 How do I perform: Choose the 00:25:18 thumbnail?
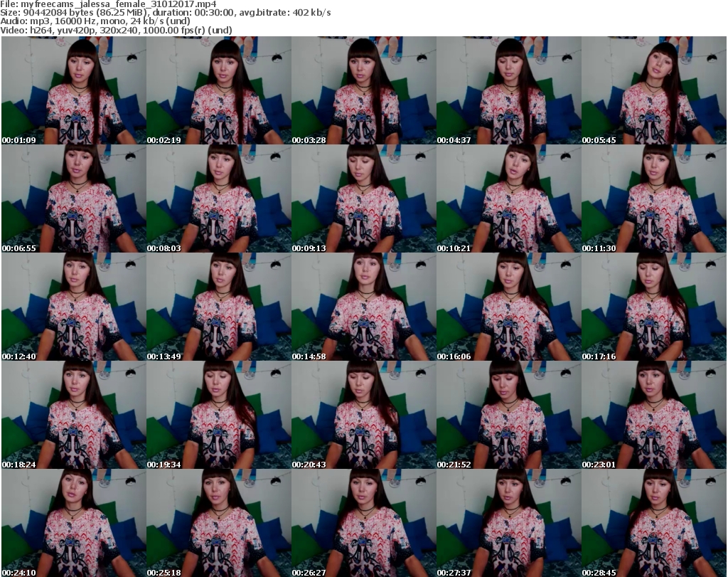(x=219, y=523)
